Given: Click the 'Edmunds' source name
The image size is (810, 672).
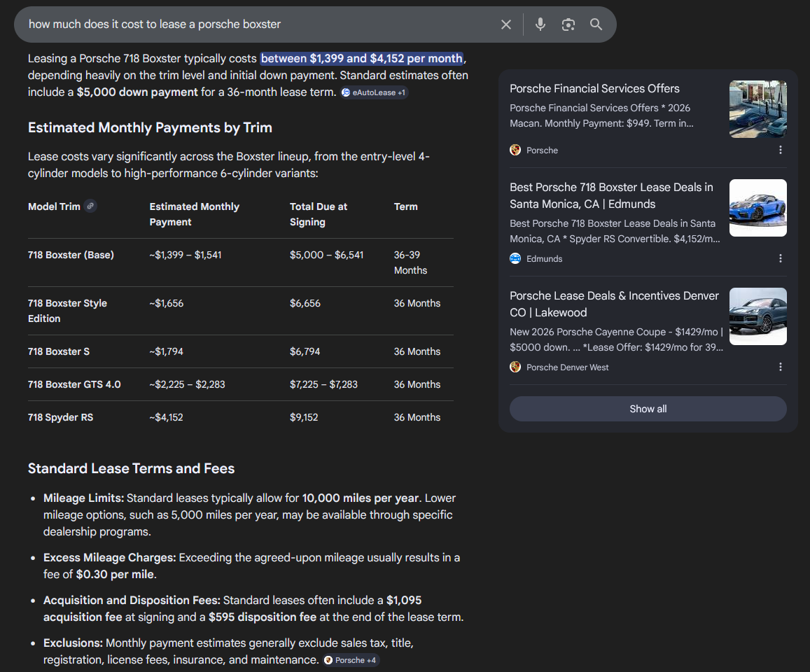Looking at the screenshot, I should (x=544, y=259).
